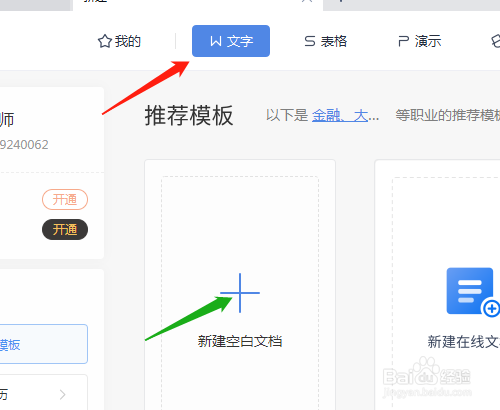Screen dimensions: 500x410
Task: Click the blue plus new document icon
Action: 240,293
